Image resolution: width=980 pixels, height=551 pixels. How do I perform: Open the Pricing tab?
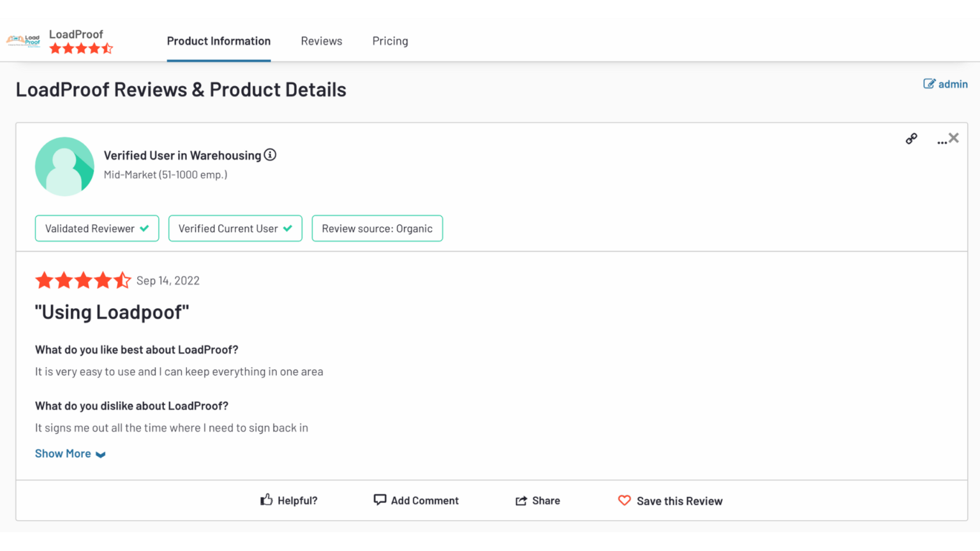(x=390, y=41)
